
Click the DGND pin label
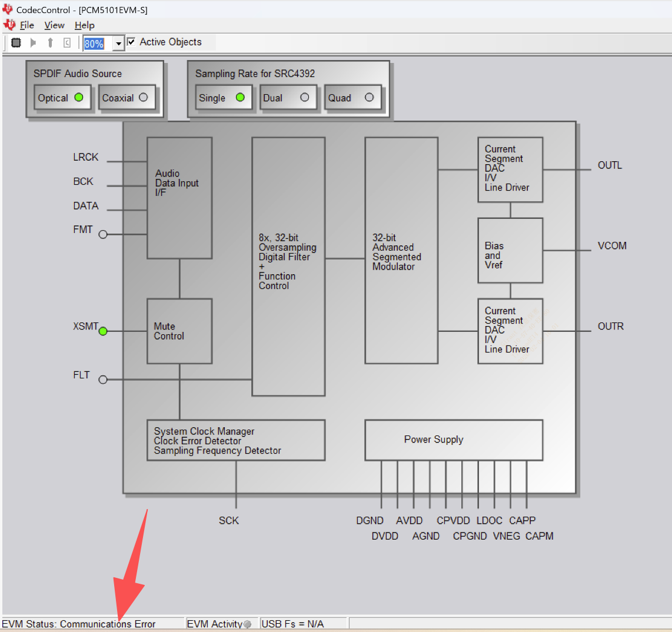click(x=370, y=521)
